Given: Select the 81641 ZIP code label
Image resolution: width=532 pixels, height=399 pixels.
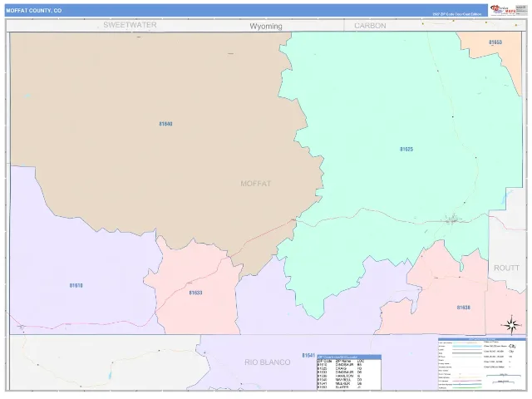Looking at the screenshot, I should click(308, 355).
